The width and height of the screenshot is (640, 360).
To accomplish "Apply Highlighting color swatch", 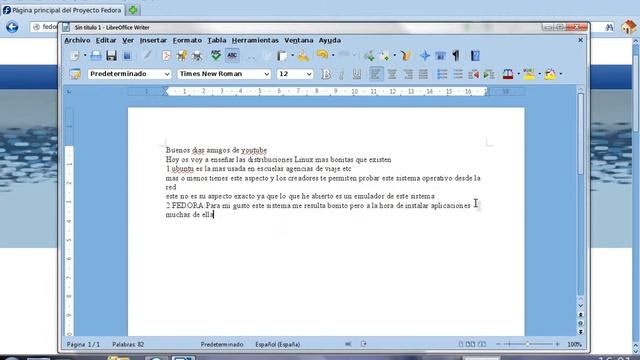I will pyautogui.click(x=529, y=74).
